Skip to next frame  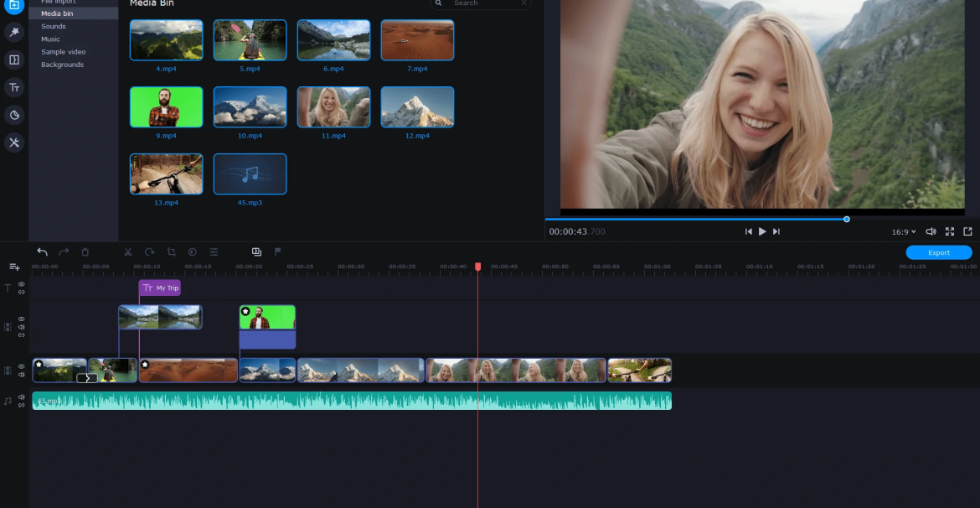pos(776,231)
